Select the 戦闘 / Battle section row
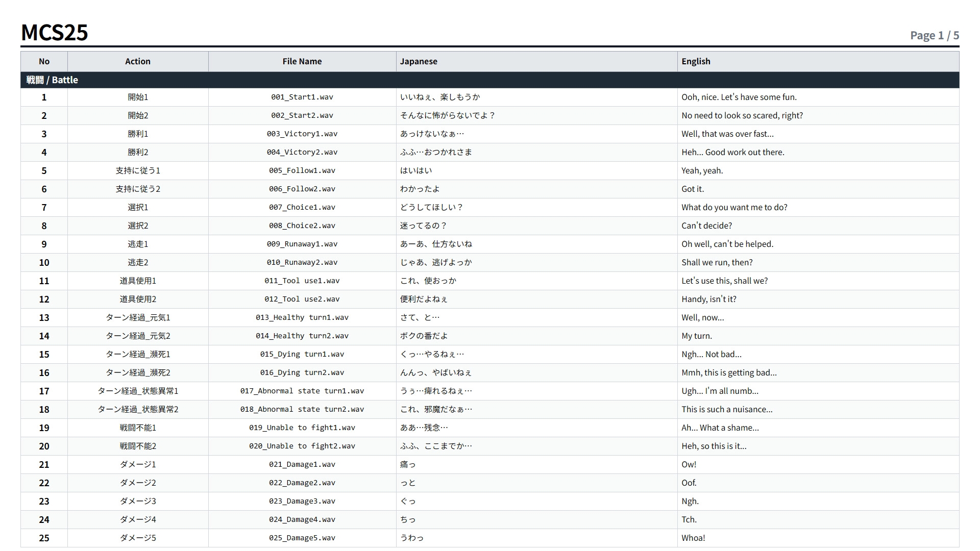Image resolution: width=980 pixels, height=551 pixels. tap(490, 80)
